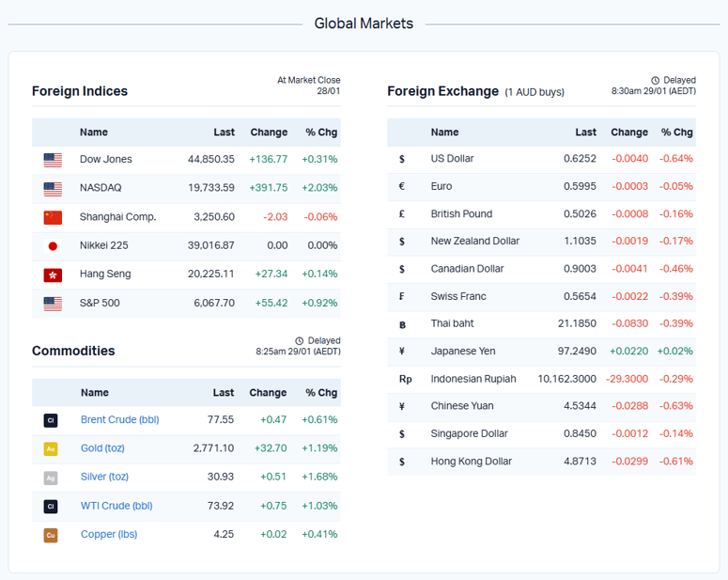728x580 pixels.
Task: Open the Copper (lbs) link
Action: 109,535
